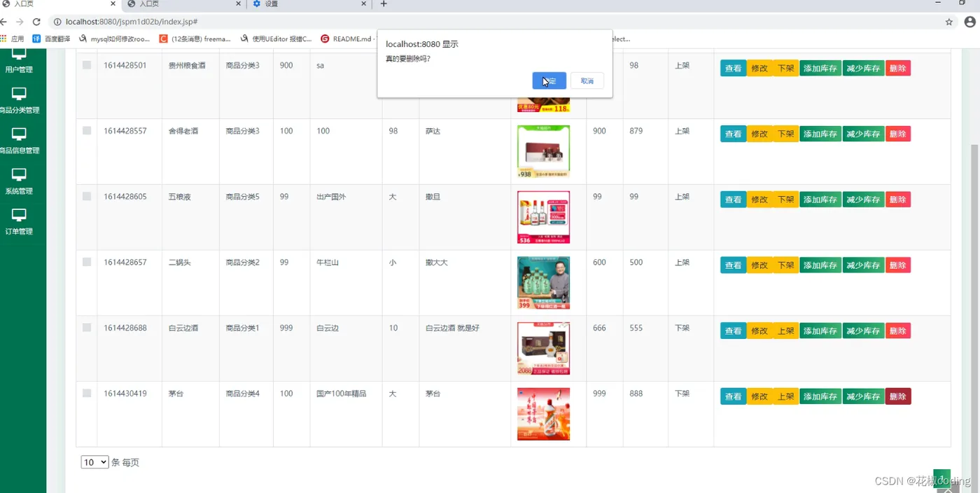Open the 10 条 每页 page-size dropdown

point(94,462)
